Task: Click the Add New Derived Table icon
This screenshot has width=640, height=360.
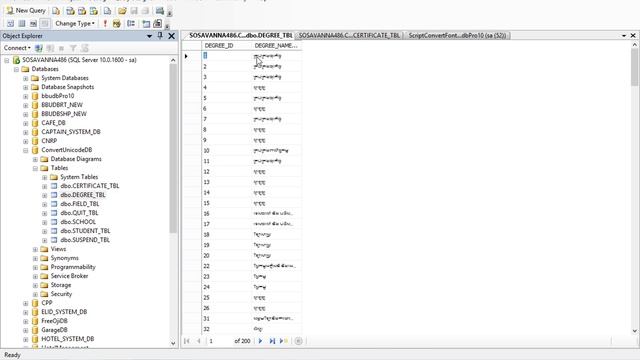Action: click(x=158, y=24)
